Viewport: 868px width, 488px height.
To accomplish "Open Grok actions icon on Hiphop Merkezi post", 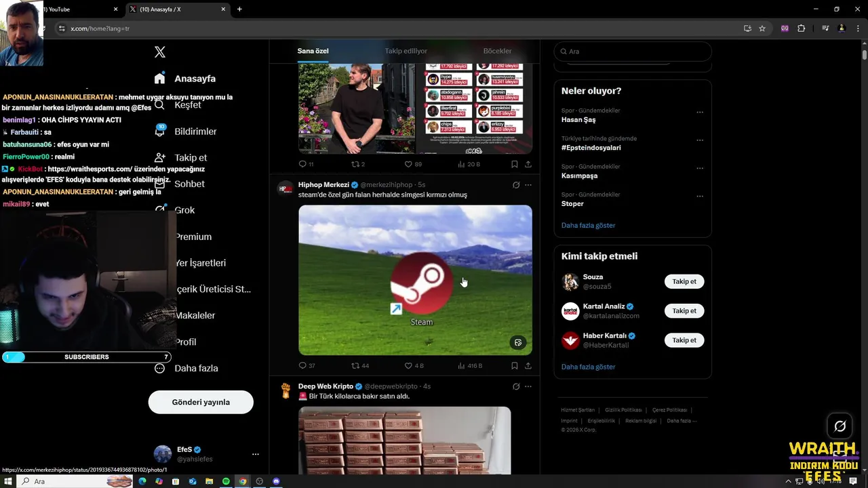I will click(516, 185).
